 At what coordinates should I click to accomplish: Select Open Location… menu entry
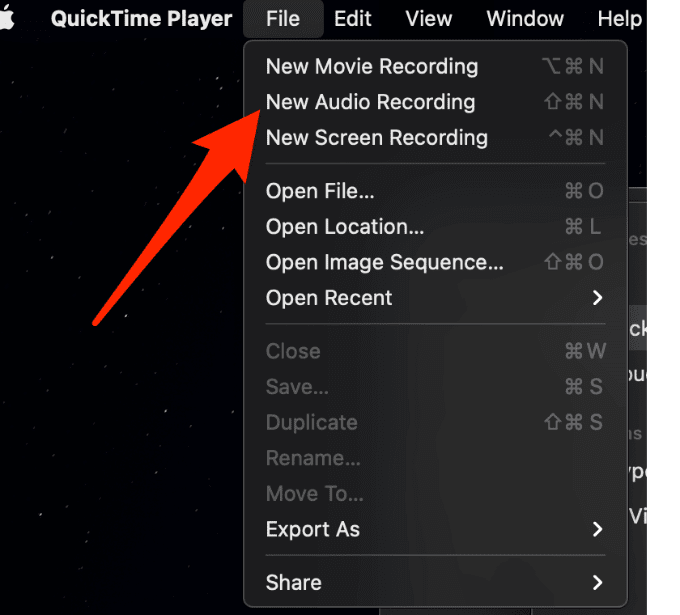tap(345, 227)
